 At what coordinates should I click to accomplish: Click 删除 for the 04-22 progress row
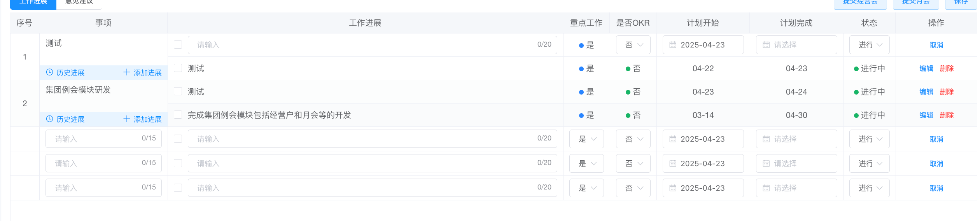pyautogui.click(x=947, y=68)
